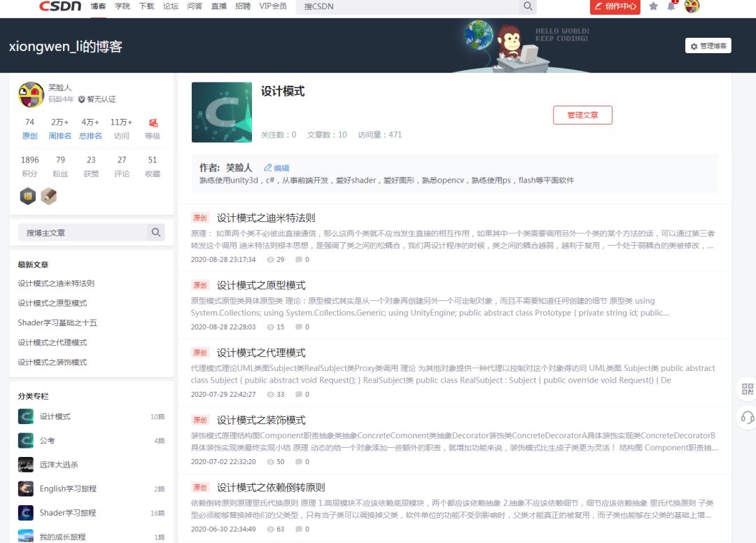Click the search magnifier in top bar
This screenshot has width=756, height=543.
pyautogui.click(x=528, y=6)
